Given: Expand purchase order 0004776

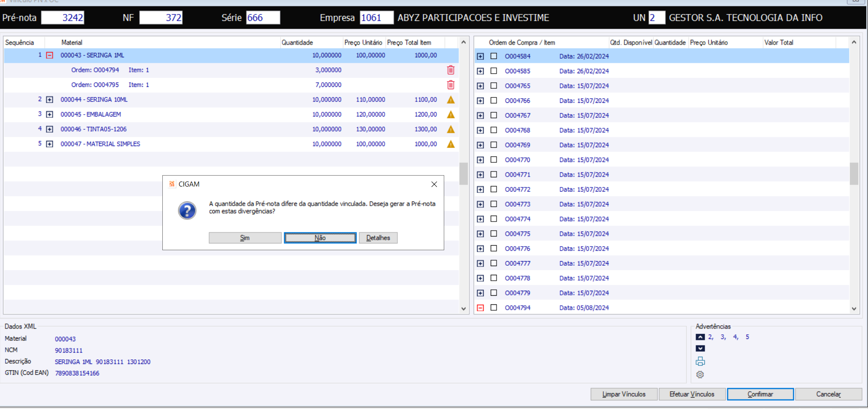Looking at the screenshot, I should (481, 248).
